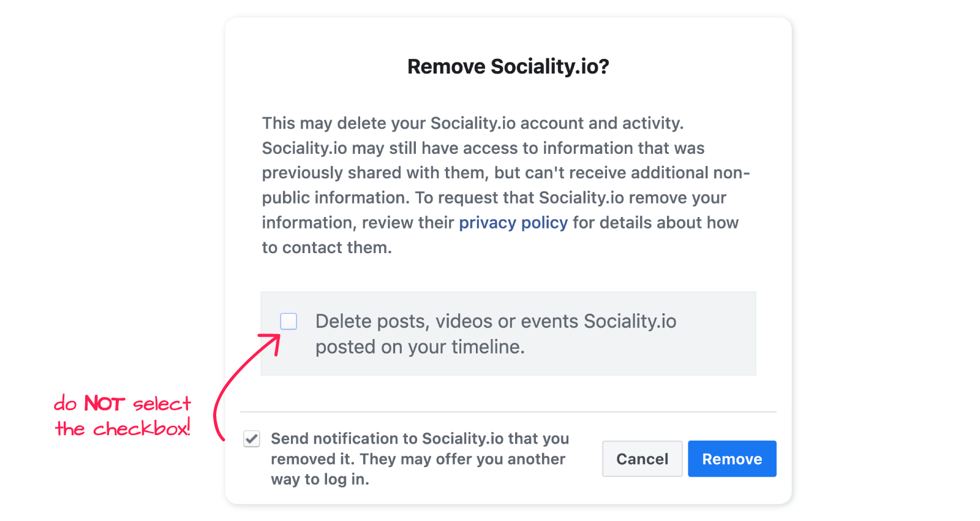Screen dimensions: 980x521
Task: Click the handwritten "do NOT select" note line
Action: pyautogui.click(x=123, y=403)
